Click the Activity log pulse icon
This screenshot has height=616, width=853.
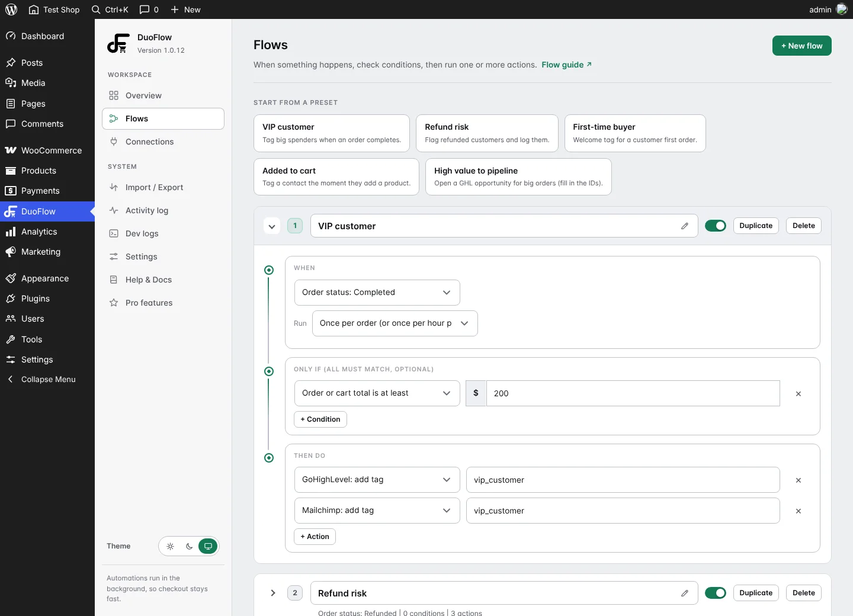(114, 210)
